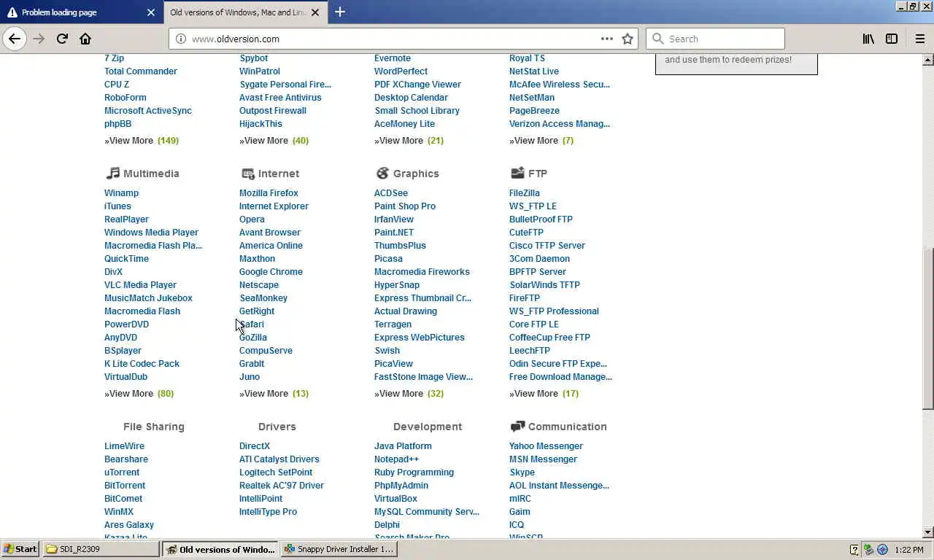Switch to Problem loading page tab

pyautogui.click(x=80, y=12)
